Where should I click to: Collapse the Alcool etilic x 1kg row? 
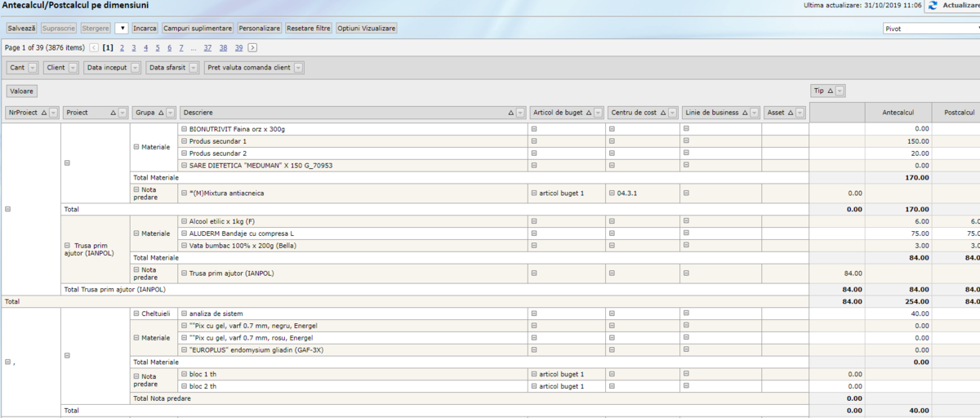(x=183, y=221)
